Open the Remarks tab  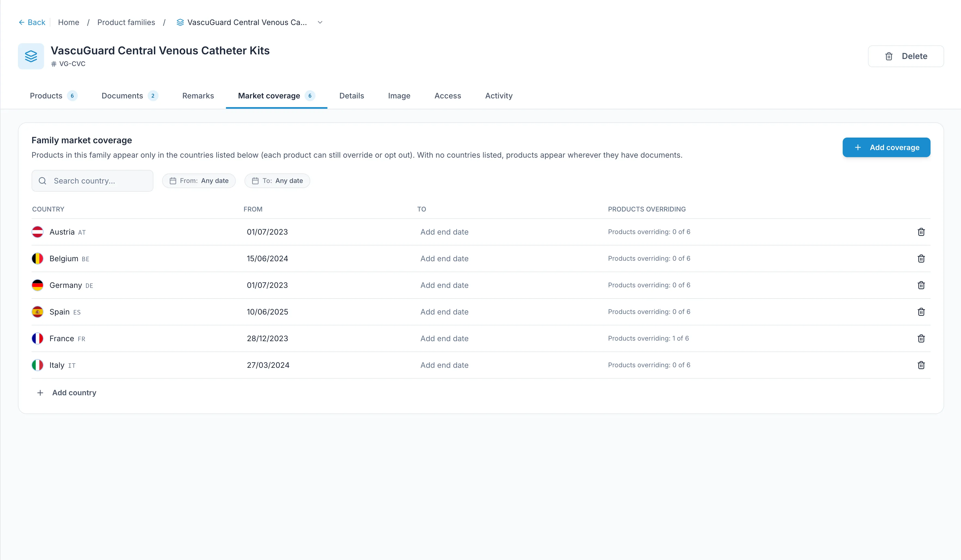click(x=198, y=96)
